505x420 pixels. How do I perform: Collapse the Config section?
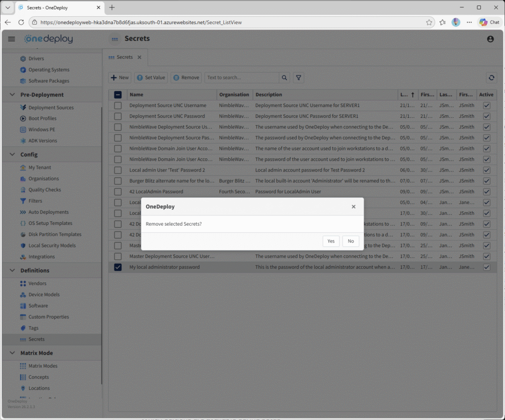12,154
